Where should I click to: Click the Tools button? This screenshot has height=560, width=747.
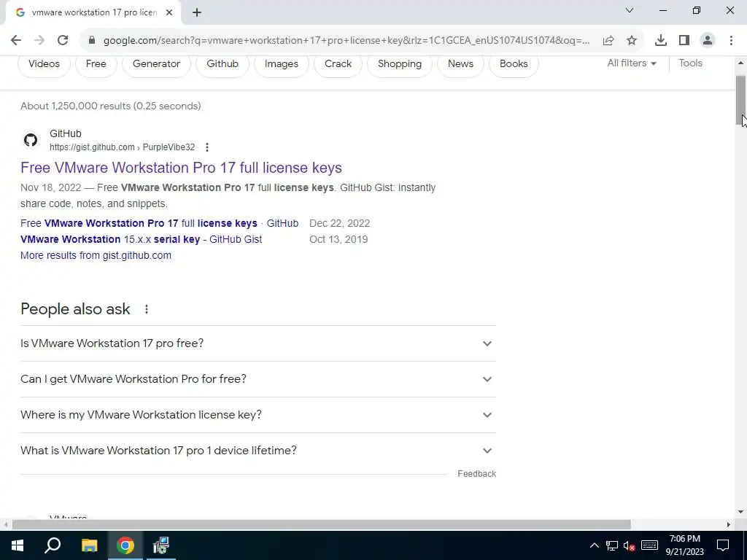(x=690, y=63)
